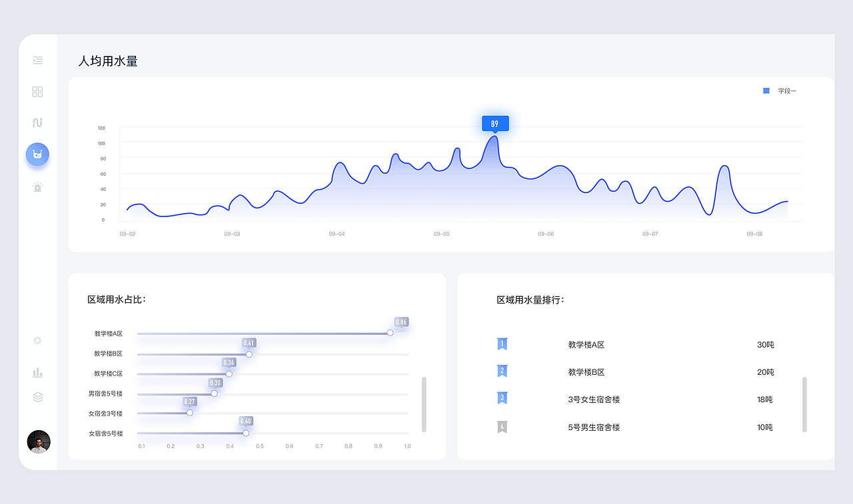This screenshot has width=853, height=504.
Task: Open the grid dashboard icon in sidebar
Action: (37, 92)
